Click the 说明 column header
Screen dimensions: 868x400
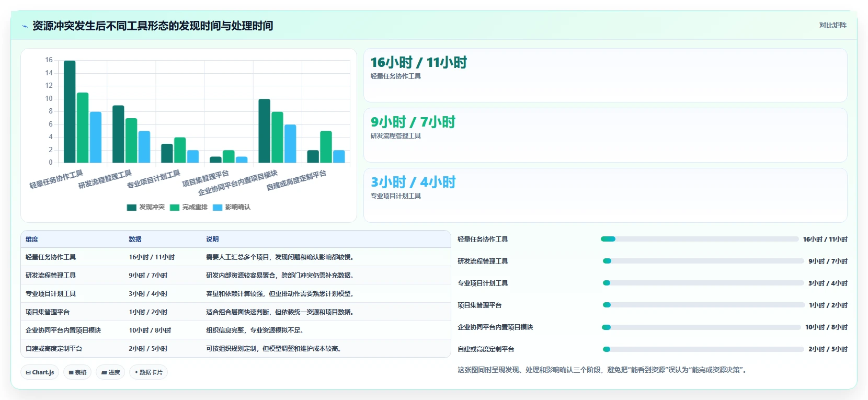[212, 239]
